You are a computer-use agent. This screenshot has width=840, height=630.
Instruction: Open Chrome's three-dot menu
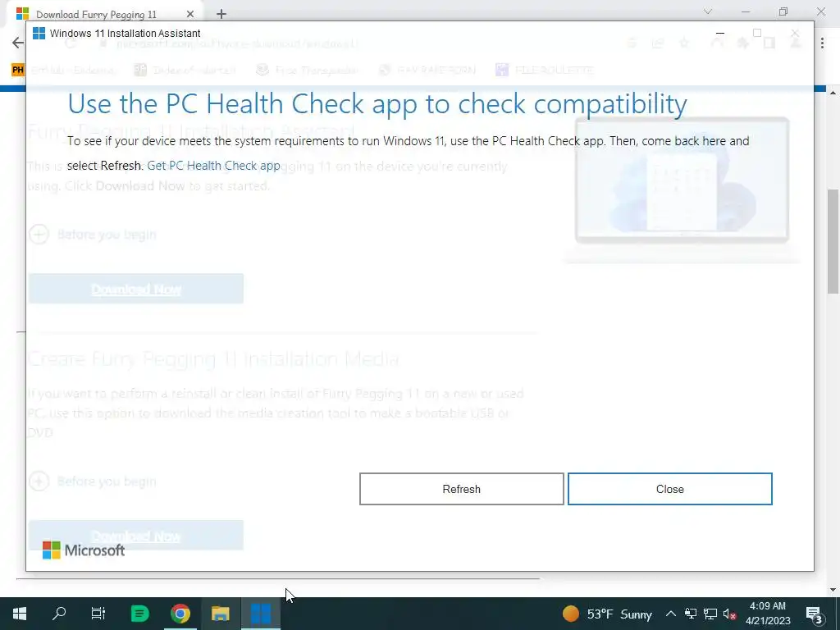click(822, 43)
